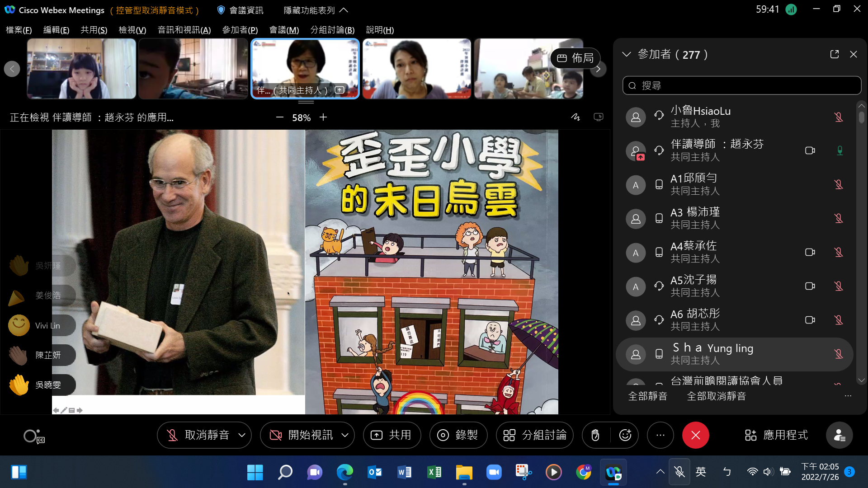Click the screen control icon beside annotate
This screenshot has width=868, height=488.
point(599,117)
